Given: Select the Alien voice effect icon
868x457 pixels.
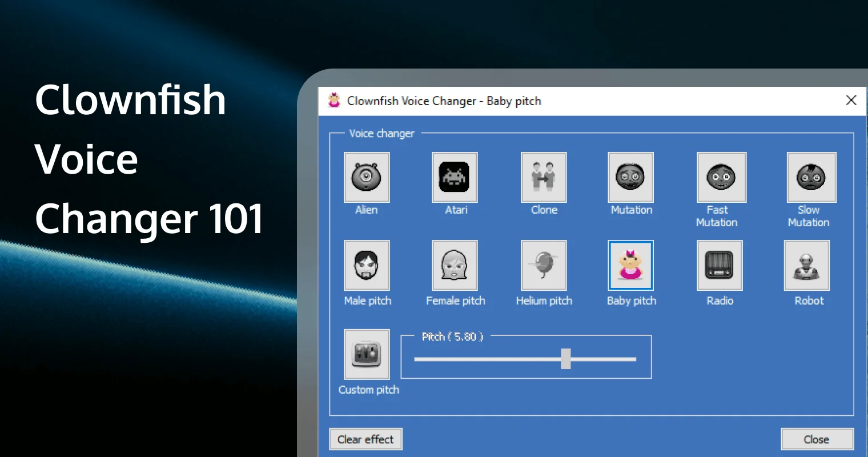Looking at the screenshot, I should click(367, 177).
